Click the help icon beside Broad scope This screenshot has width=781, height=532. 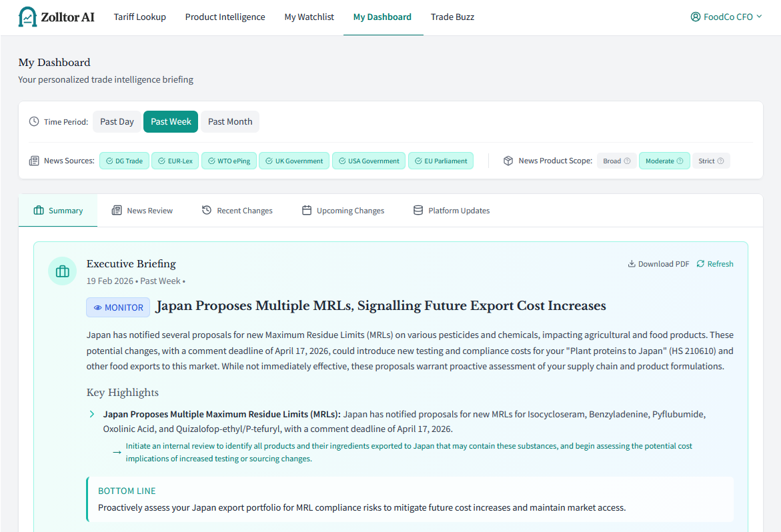627,161
